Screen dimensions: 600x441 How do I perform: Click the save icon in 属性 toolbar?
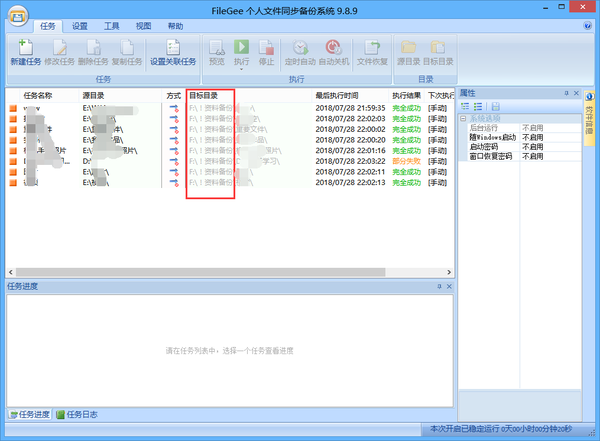pos(495,106)
